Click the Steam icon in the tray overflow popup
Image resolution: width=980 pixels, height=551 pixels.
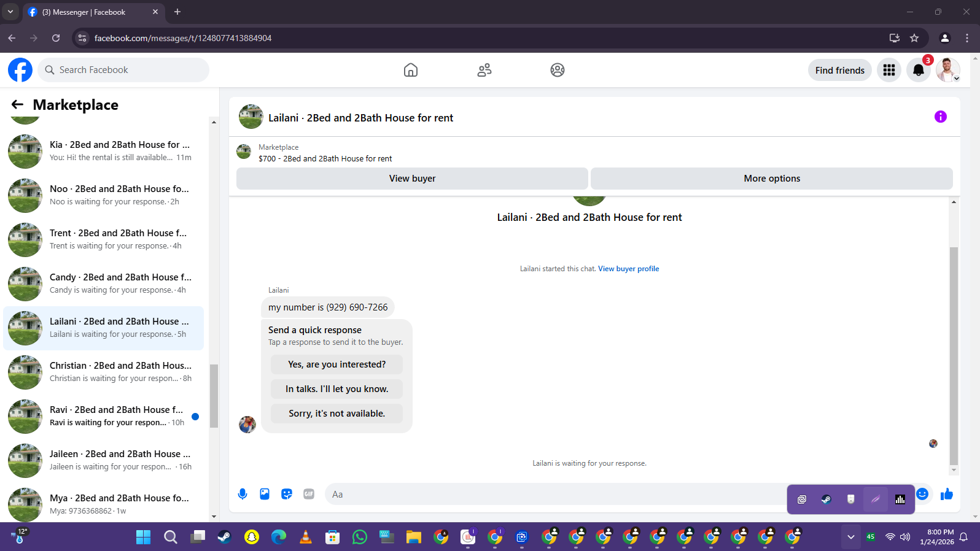pos(826,499)
